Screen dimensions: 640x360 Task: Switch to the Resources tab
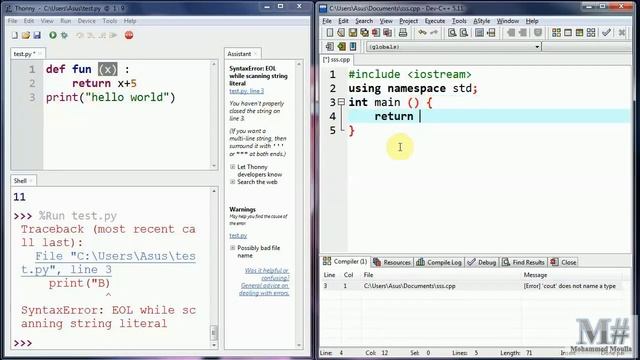coord(391,262)
